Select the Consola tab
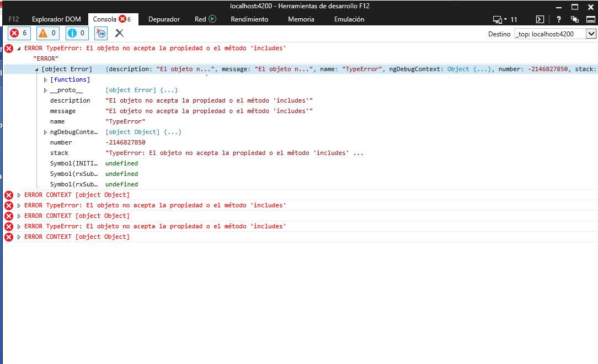Image resolution: width=598 pixels, height=364 pixels. [x=113, y=19]
